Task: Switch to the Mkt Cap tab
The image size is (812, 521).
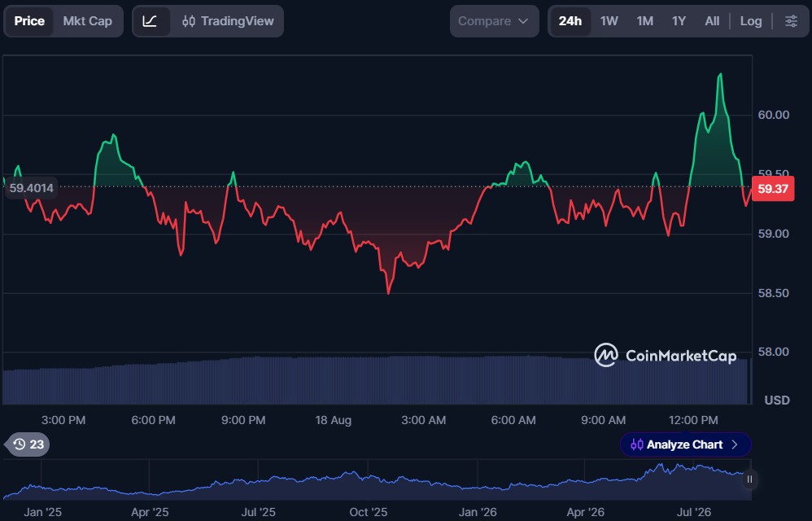Action: click(88, 21)
